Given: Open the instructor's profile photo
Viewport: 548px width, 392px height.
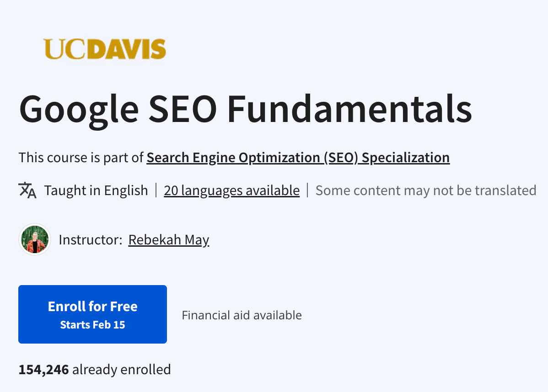Looking at the screenshot, I should [x=34, y=239].
